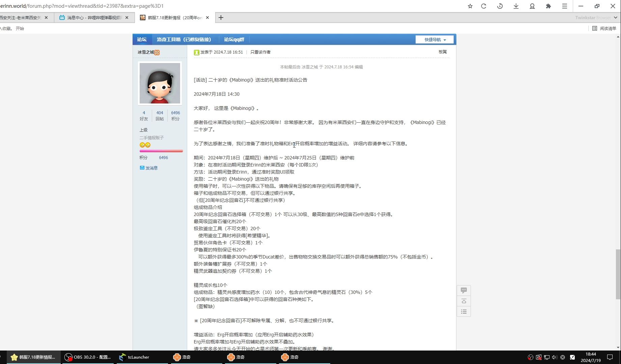Close the 消息中心 bilibili tab
This screenshot has height=364, width=621.
click(127, 18)
